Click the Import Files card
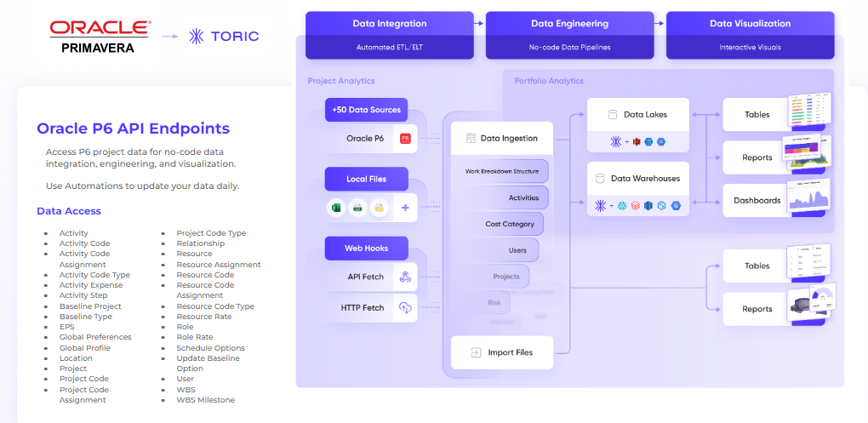 pos(502,352)
